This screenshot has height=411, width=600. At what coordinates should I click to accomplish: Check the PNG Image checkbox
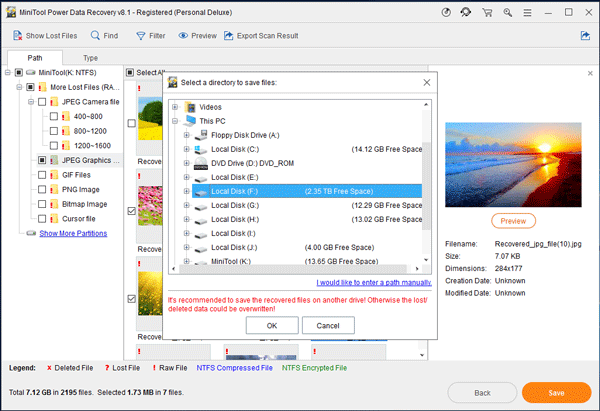[x=42, y=189]
